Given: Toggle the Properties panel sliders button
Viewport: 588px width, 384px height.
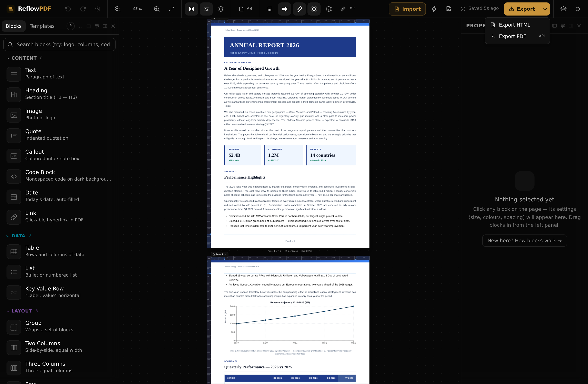Looking at the screenshot, I should point(206,9).
